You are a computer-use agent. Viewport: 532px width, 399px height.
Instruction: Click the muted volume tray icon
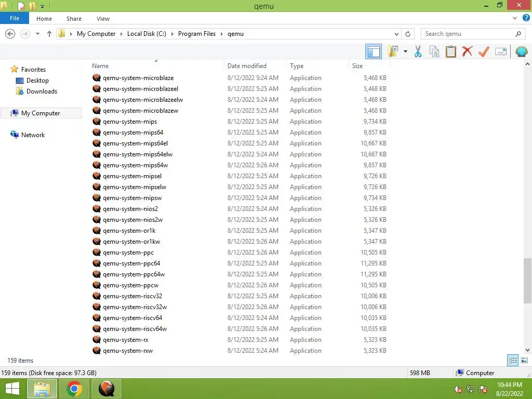tap(458, 389)
